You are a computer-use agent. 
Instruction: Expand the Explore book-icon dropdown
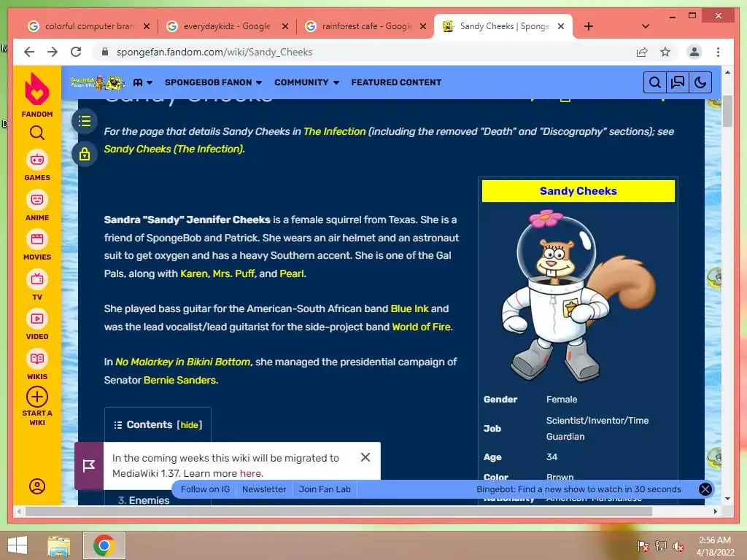[x=143, y=82]
